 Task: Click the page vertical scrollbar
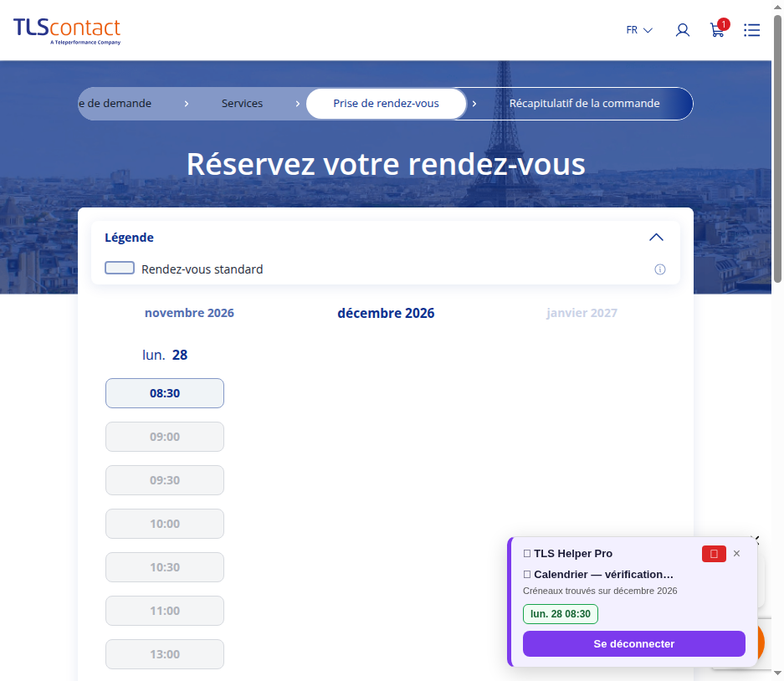[778, 148]
